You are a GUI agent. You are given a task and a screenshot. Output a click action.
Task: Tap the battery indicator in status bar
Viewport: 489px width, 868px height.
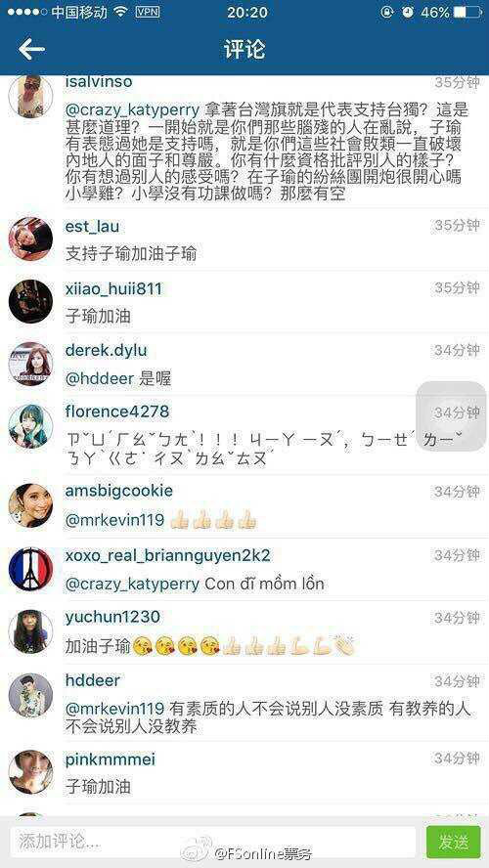click(467, 12)
